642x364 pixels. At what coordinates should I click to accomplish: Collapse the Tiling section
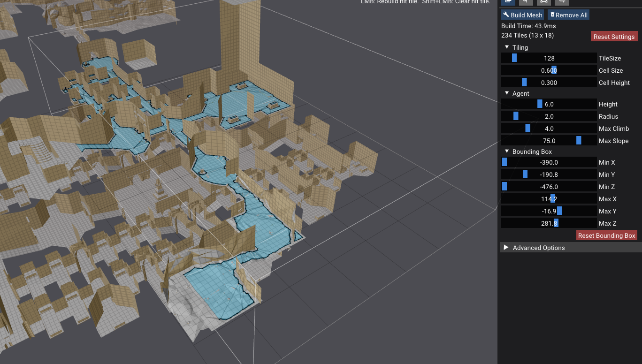click(x=507, y=47)
